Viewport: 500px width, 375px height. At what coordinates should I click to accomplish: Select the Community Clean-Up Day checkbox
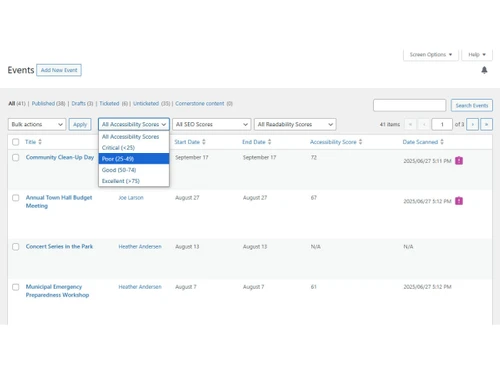pyautogui.click(x=16, y=157)
